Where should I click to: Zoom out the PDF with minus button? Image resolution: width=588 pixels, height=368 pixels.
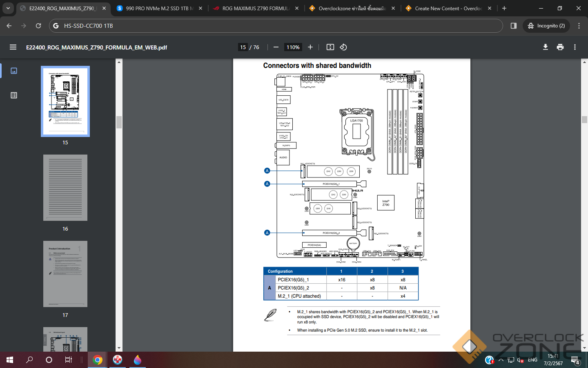click(276, 47)
